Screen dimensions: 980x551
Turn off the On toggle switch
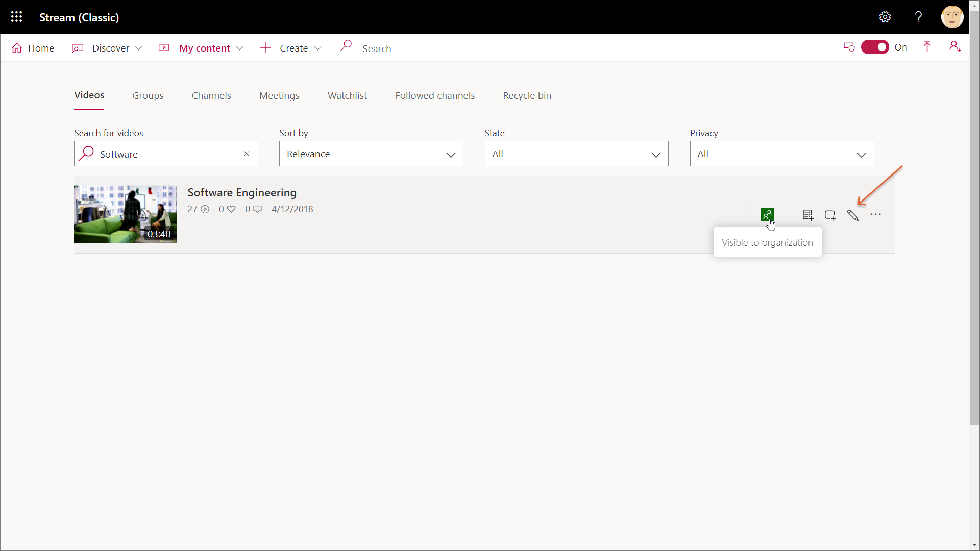tap(875, 47)
